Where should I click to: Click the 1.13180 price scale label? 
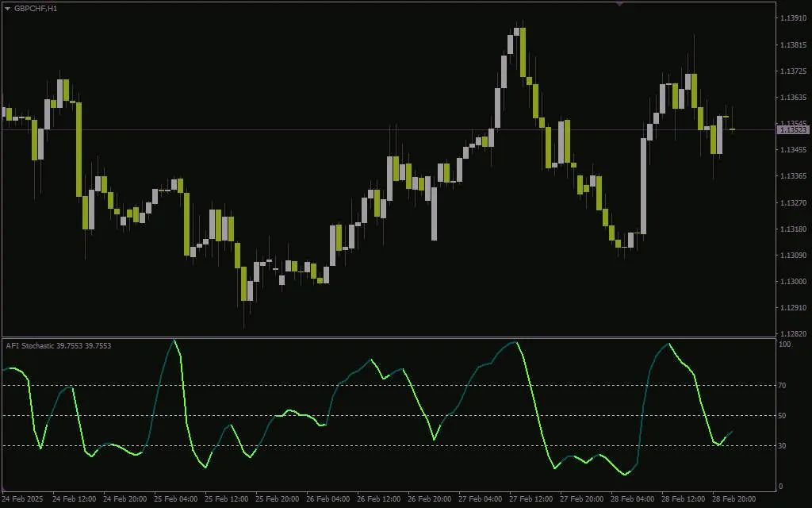[792, 229]
